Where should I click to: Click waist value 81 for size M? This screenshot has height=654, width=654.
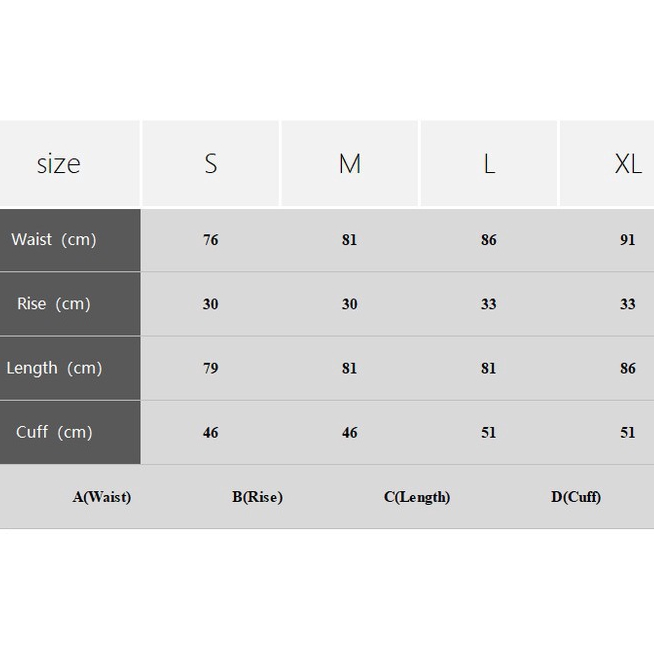tap(349, 240)
